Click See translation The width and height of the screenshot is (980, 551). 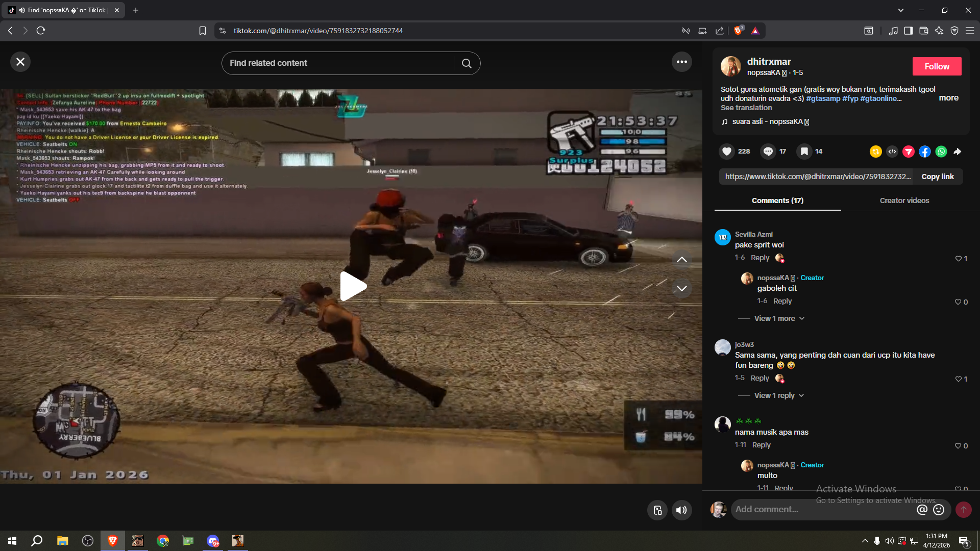(x=746, y=108)
